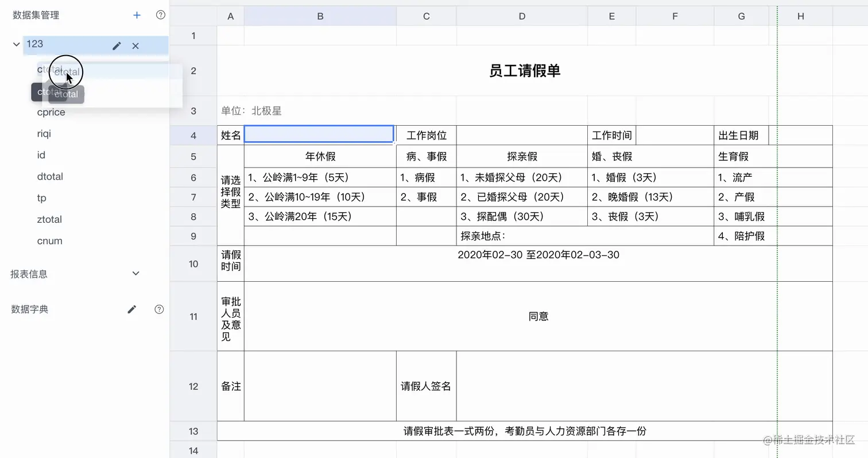Click the + icon to add a new dataset
The height and width of the screenshot is (458, 868).
tap(137, 15)
